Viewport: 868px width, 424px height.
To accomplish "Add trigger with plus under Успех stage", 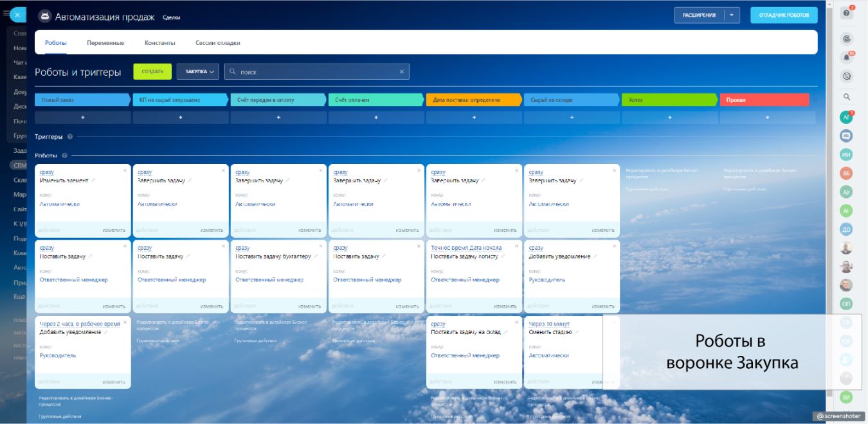I will 669,118.
